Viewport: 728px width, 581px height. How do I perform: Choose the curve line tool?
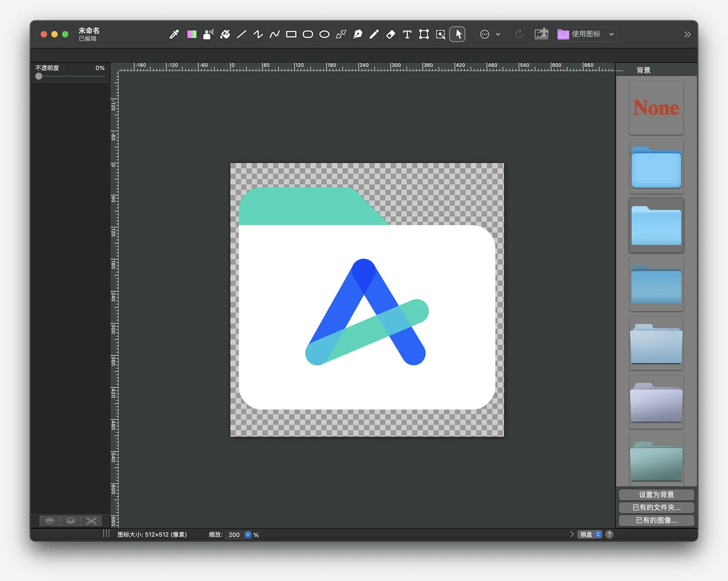(275, 34)
